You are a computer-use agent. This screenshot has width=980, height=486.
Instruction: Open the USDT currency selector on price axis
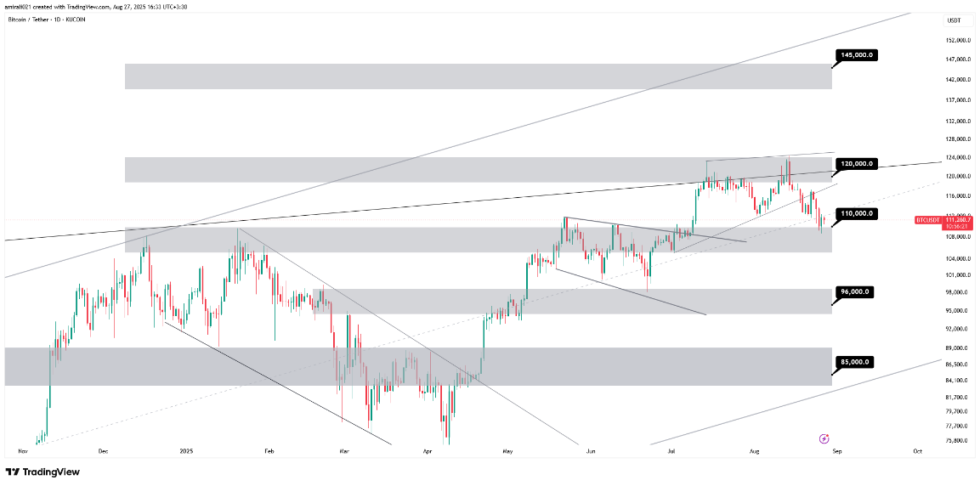tap(954, 20)
